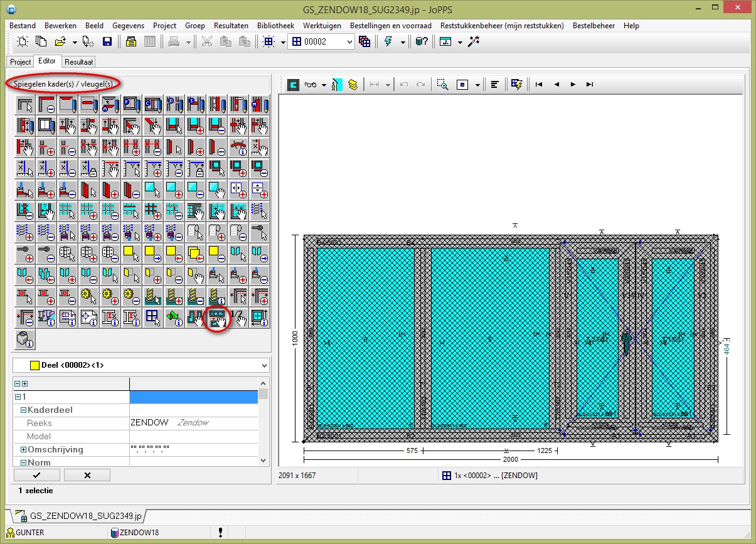The width and height of the screenshot is (756, 544).
Task: Open the Bestand menu
Action: [22, 26]
